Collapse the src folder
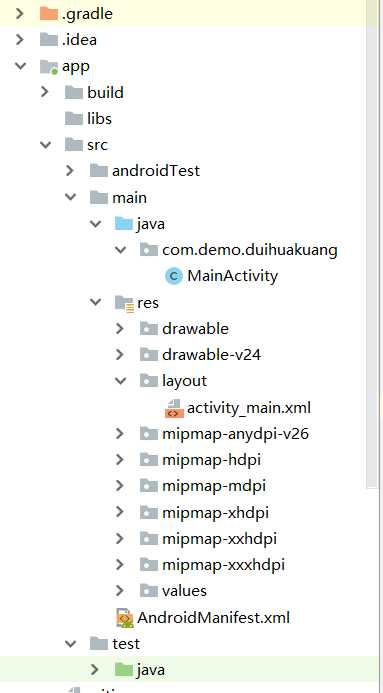The height and width of the screenshot is (693, 383). [x=46, y=145]
